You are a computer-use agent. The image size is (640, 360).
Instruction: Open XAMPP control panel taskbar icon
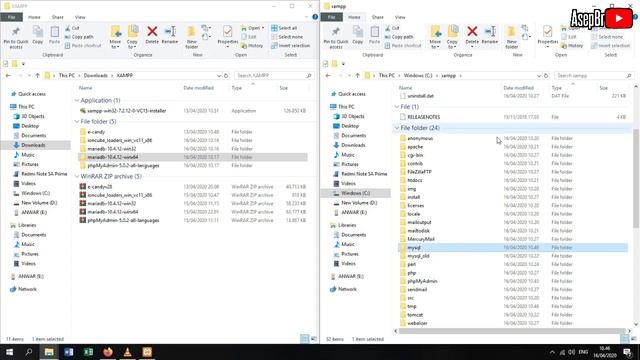click(147, 352)
